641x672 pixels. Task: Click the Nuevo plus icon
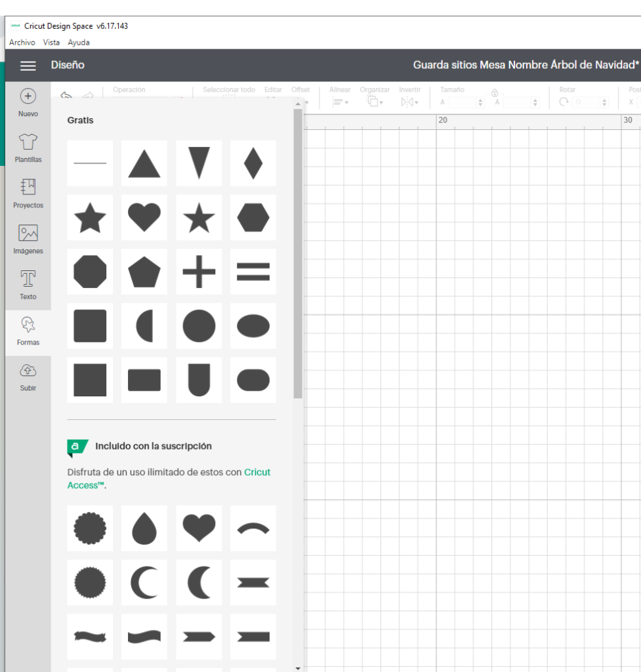pos(28,96)
